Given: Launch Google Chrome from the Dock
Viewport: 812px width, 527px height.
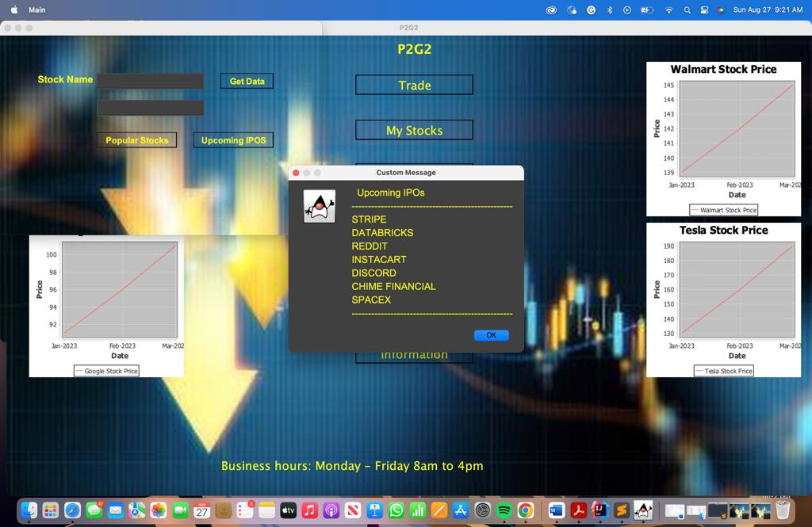Looking at the screenshot, I should pyautogui.click(x=526, y=511).
